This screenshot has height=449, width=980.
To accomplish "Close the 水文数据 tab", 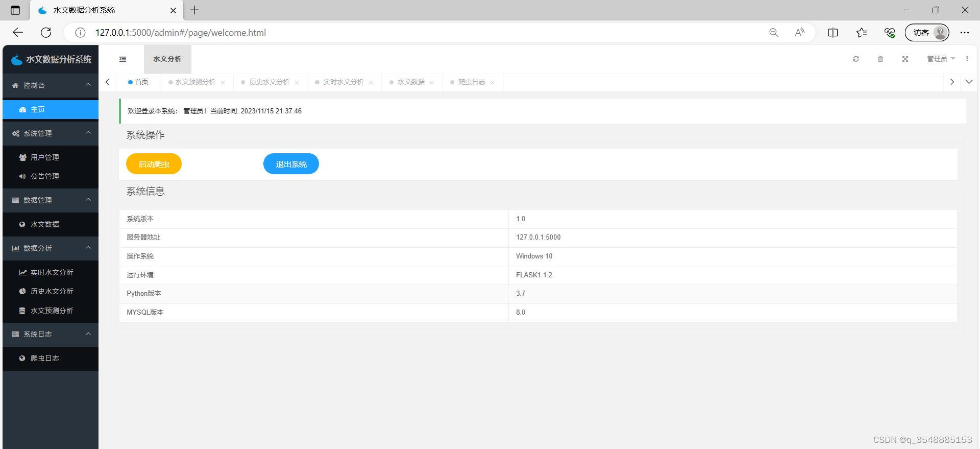I will point(431,83).
